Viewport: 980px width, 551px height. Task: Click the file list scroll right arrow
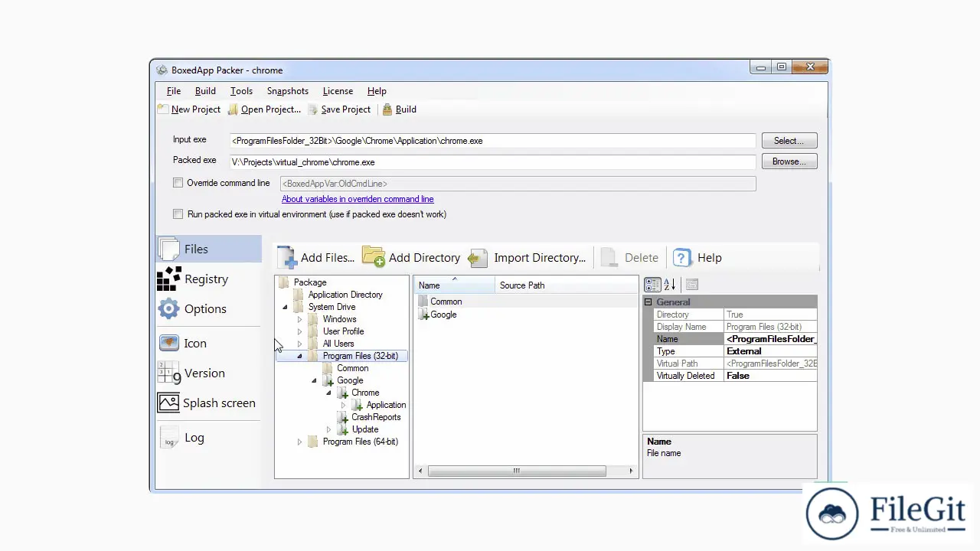(x=632, y=471)
